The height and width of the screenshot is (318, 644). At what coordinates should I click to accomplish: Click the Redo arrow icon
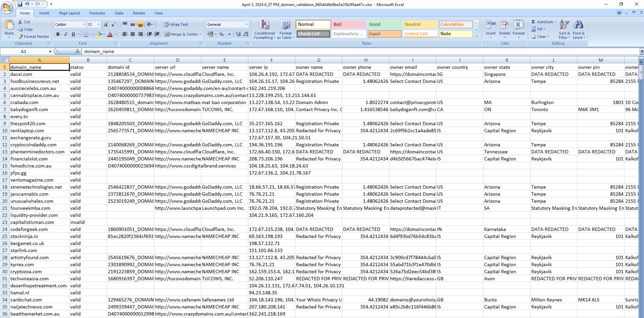pos(38,4)
